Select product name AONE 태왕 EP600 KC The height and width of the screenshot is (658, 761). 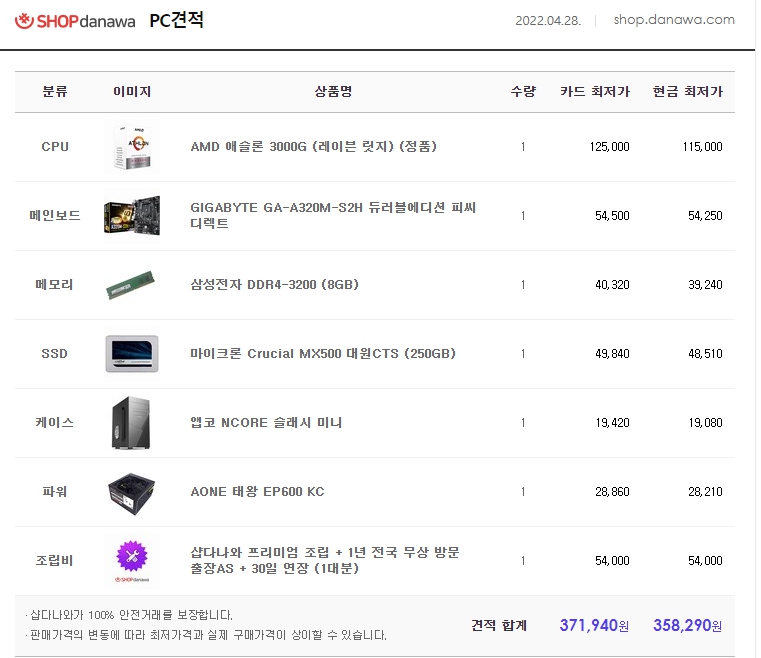click(257, 492)
